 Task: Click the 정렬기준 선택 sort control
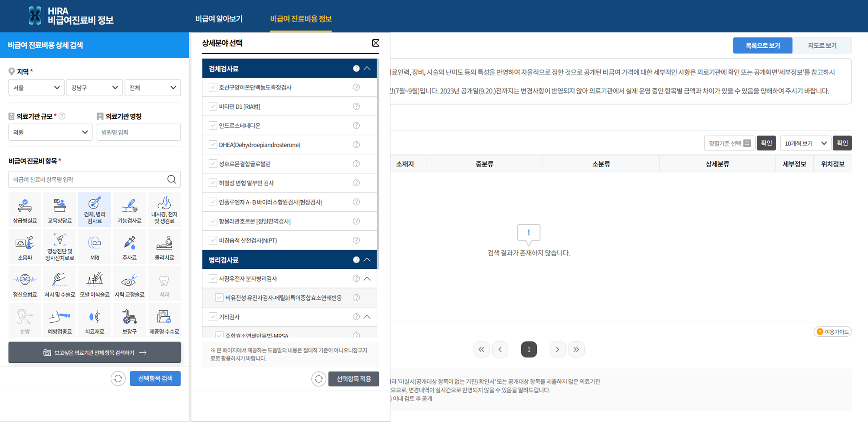(730, 142)
